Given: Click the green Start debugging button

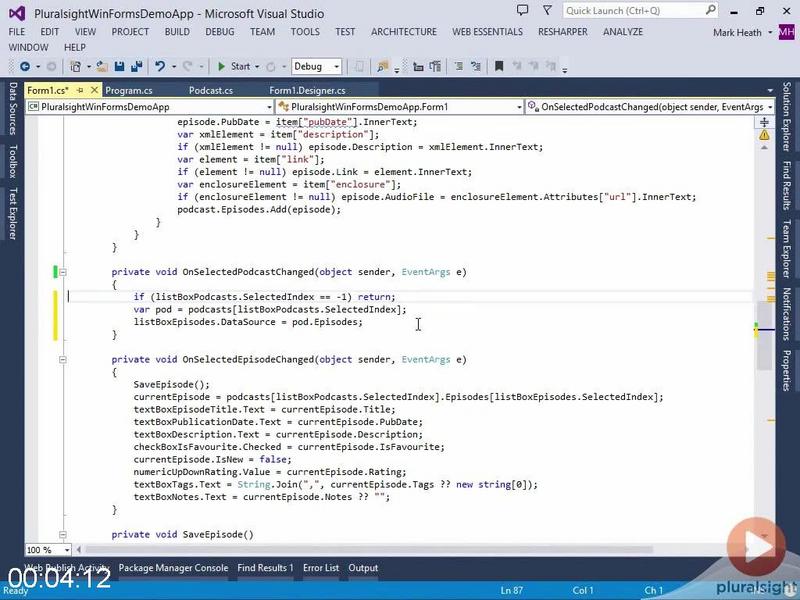Looking at the screenshot, I should (x=235, y=66).
